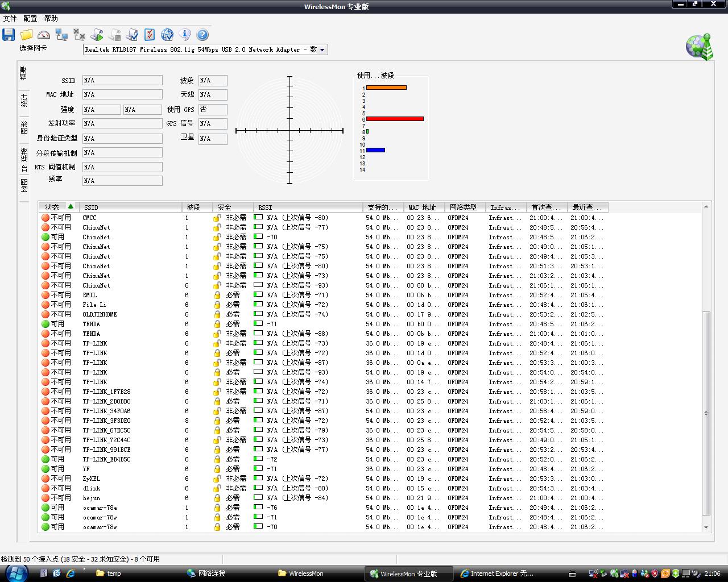
Task: Click the scroll with checkmark icon
Action: (x=132, y=35)
